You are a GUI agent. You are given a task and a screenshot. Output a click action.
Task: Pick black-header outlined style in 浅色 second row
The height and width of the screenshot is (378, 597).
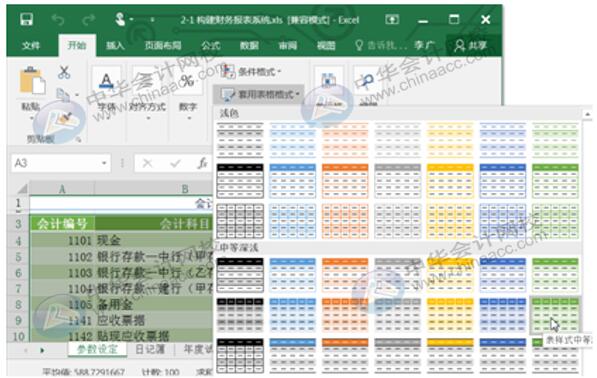click(x=240, y=181)
